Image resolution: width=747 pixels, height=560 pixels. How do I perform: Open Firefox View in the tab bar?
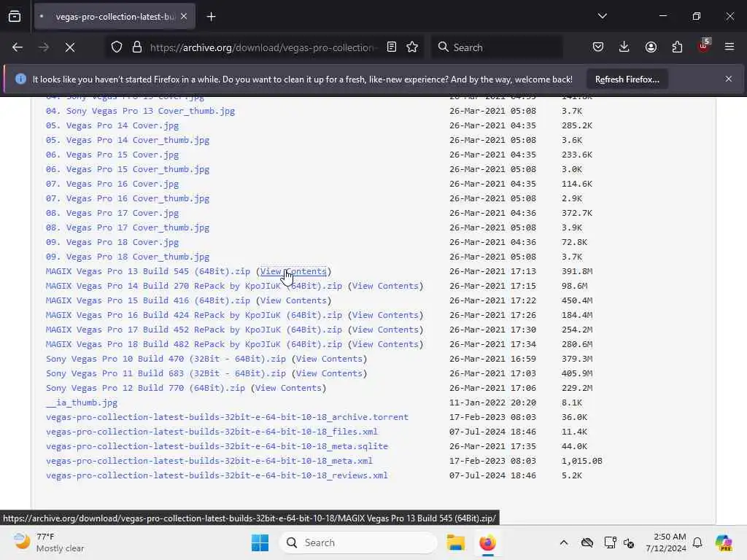15,16
